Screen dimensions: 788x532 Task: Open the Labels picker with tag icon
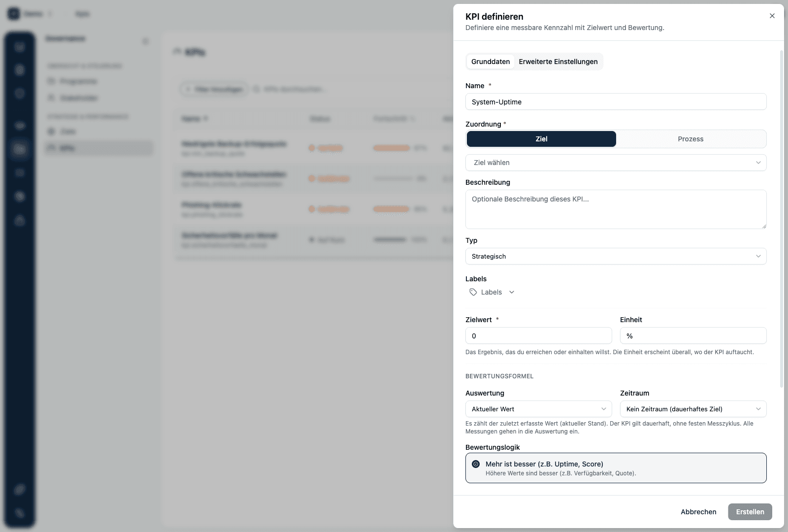[492, 292]
